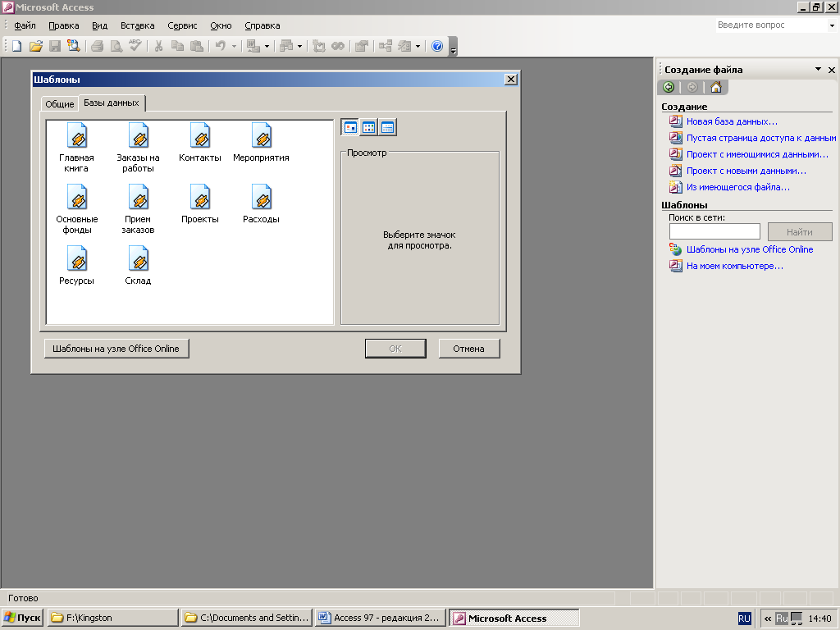Switch to the Базы данных tab
Screen dimensions: 840x630
click(x=112, y=103)
